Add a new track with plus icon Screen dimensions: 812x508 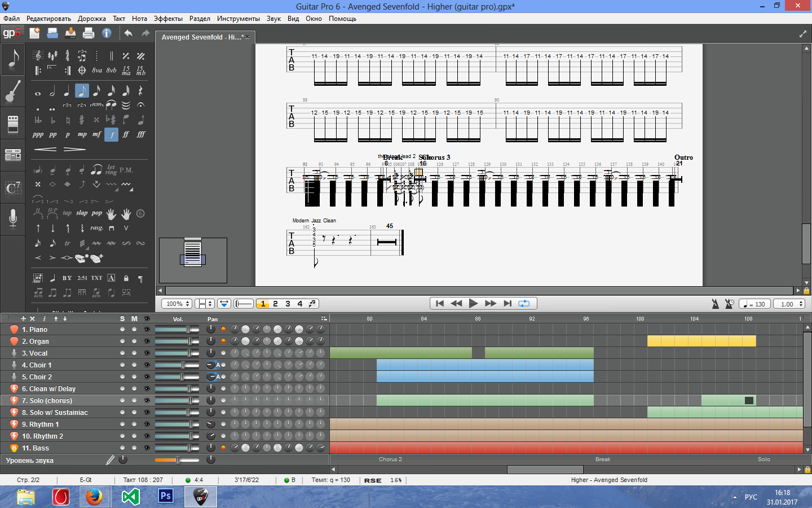pyautogui.click(x=23, y=318)
